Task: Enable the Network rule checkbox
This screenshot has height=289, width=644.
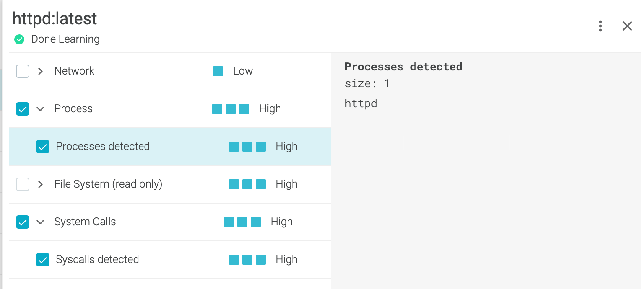Action: (x=23, y=71)
